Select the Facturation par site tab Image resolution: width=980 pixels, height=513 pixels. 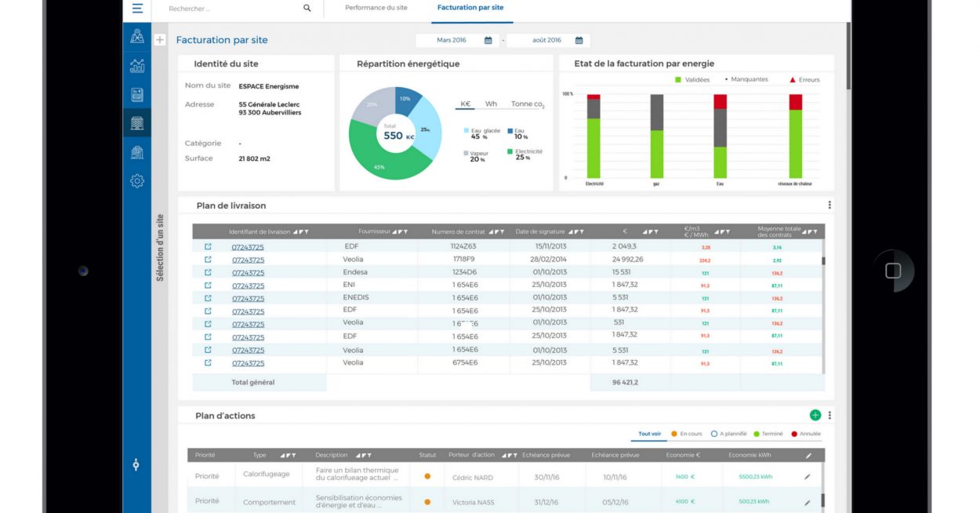pos(470,8)
